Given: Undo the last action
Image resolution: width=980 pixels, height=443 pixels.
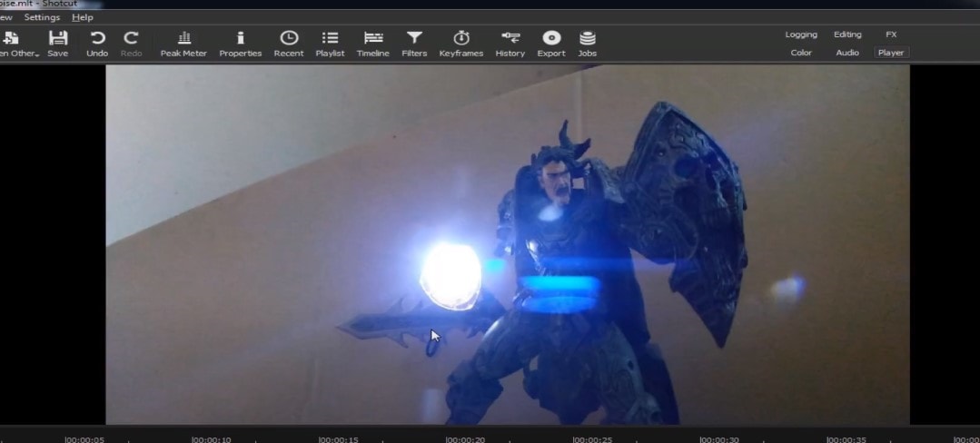Looking at the screenshot, I should (x=97, y=44).
